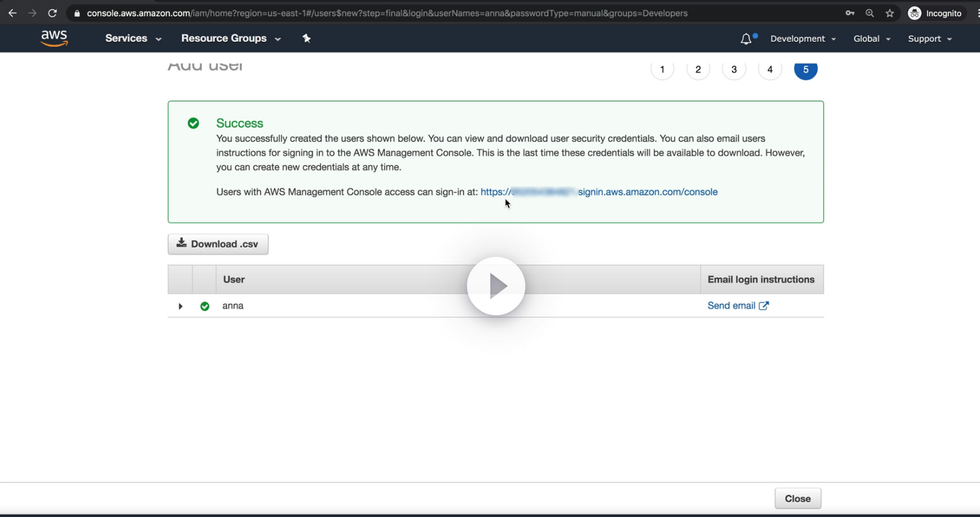Image resolution: width=980 pixels, height=517 pixels.
Task: Go to step 3 of Add user
Action: 734,69
